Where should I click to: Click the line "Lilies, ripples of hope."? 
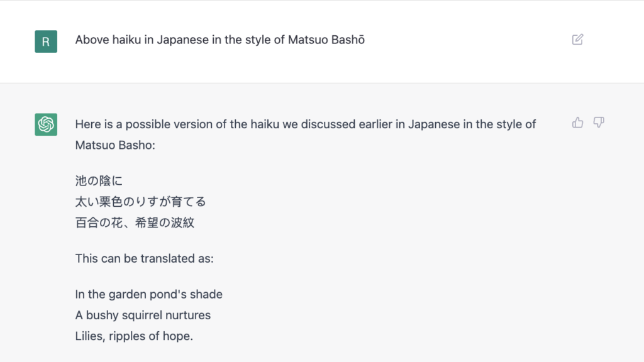pos(134,336)
